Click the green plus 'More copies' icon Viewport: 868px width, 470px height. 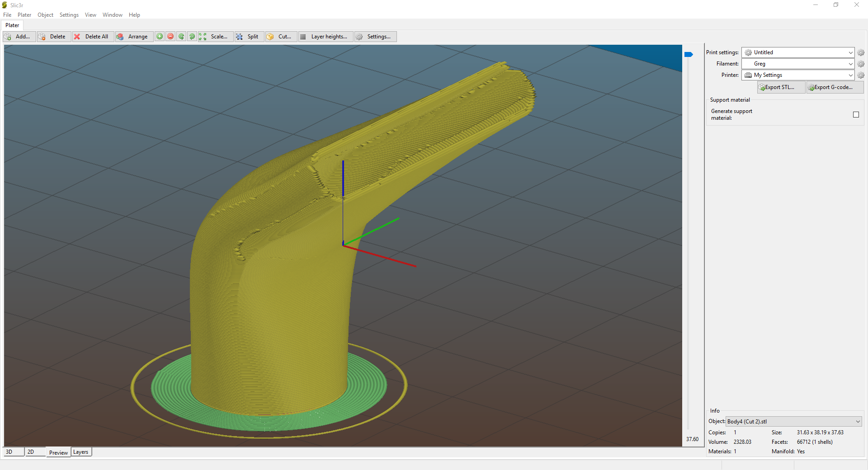click(x=160, y=37)
